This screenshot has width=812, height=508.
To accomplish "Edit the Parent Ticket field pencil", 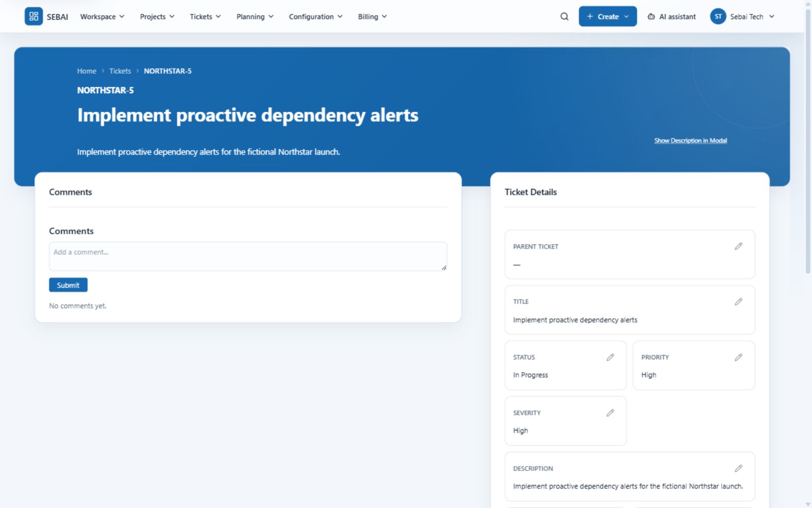I will coord(738,246).
